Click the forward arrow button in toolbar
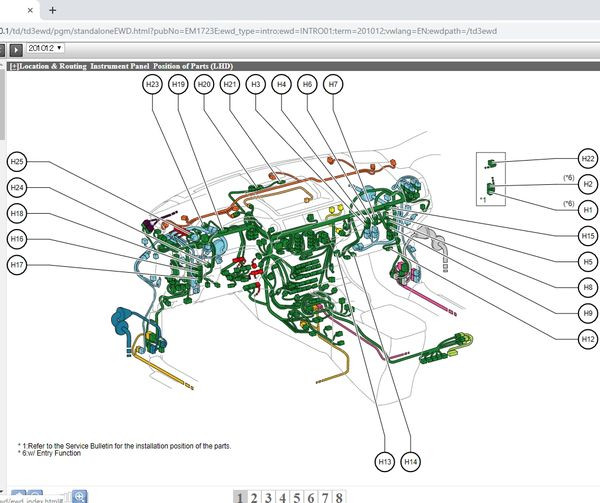600x503 pixels. tap(16, 48)
